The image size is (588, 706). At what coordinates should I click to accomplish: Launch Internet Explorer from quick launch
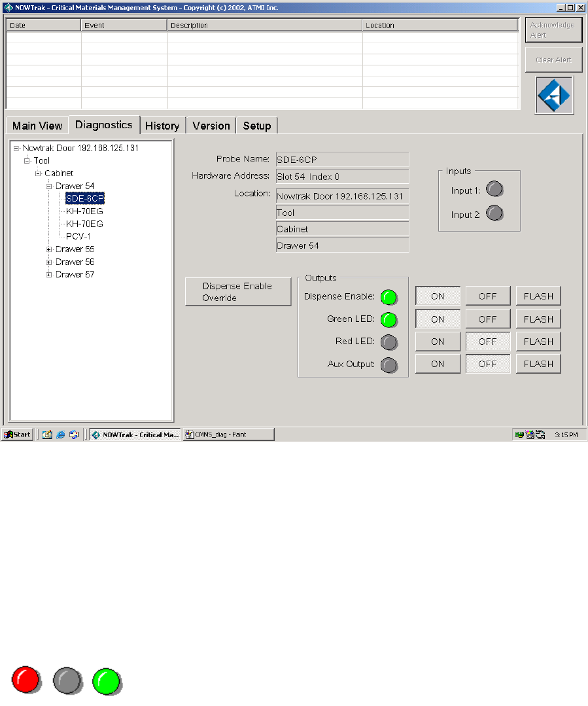(61, 434)
